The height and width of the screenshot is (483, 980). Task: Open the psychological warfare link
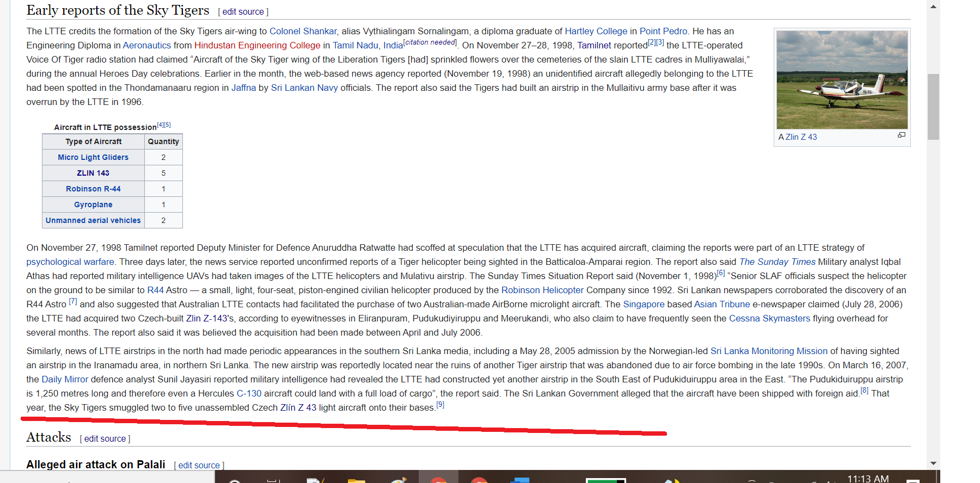(70, 262)
